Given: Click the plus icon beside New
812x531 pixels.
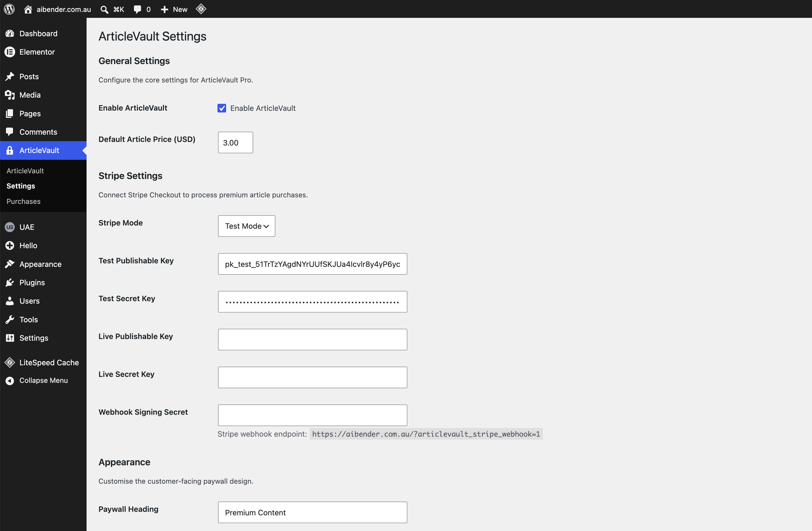Looking at the screenshot, I should coord(164,9).
